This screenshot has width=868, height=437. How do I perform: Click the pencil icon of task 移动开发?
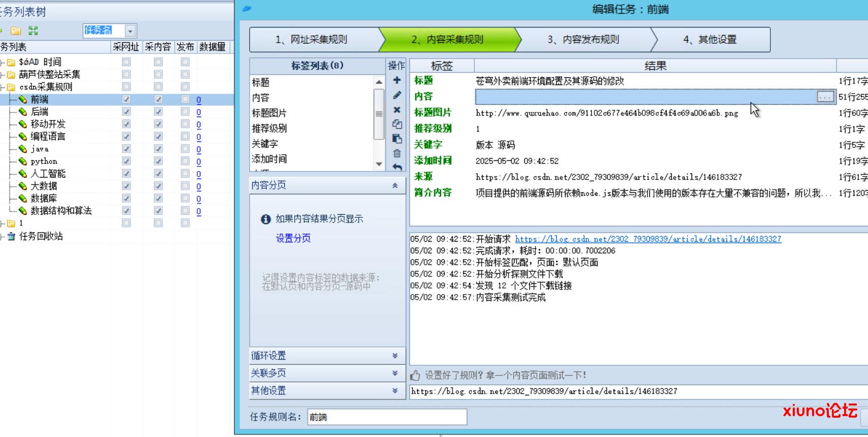(23, 124)
